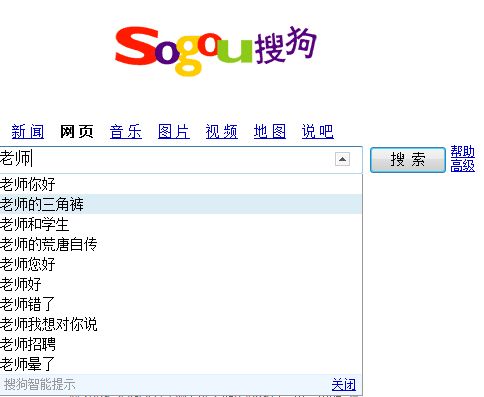Screen dimensions: 484x397
Task: Select suggestion 老师好
Action: click(x=181, y=284)
